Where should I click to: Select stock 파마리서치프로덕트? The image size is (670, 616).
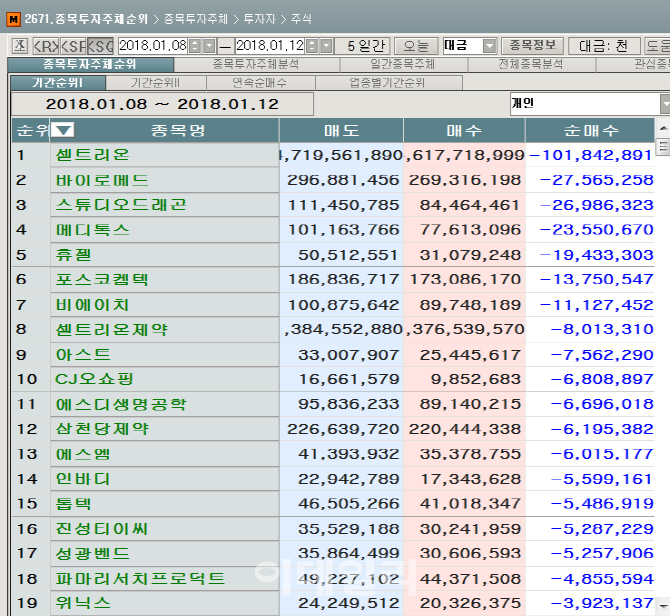pyautogui.click(x=140, y=579)
